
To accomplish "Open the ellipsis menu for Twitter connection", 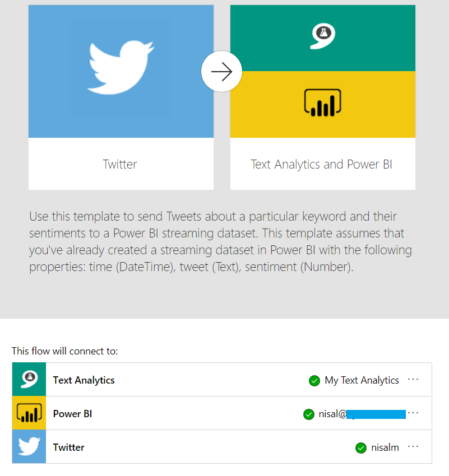I will click(x=413, y=446).
